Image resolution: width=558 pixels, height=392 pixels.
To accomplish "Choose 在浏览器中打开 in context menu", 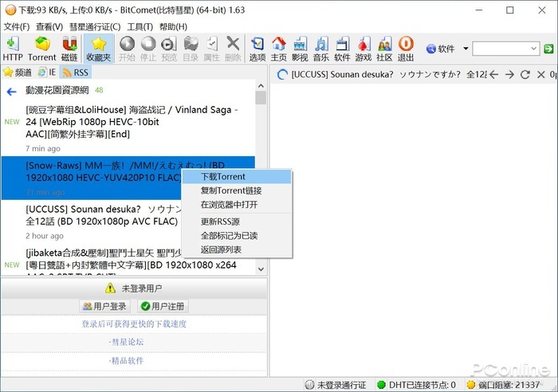I will tap(237, 205).
